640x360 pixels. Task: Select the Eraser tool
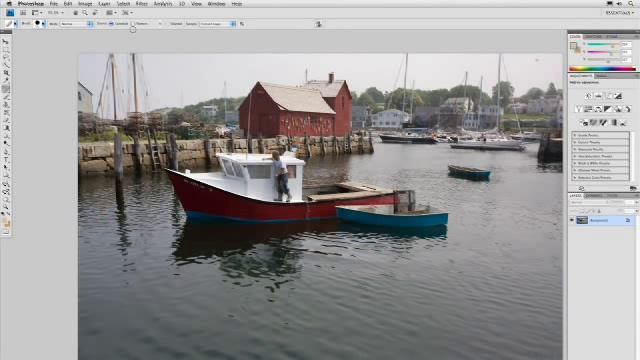point(6,119)
